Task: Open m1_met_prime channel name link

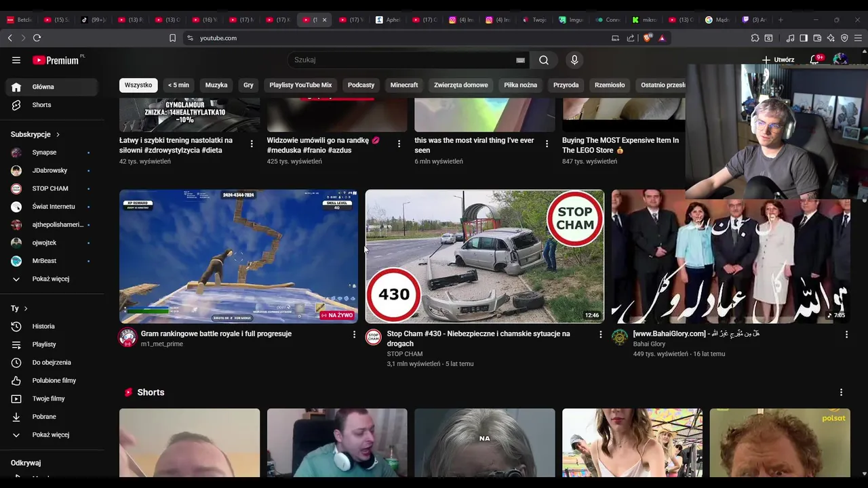Action: pos(161,344)
